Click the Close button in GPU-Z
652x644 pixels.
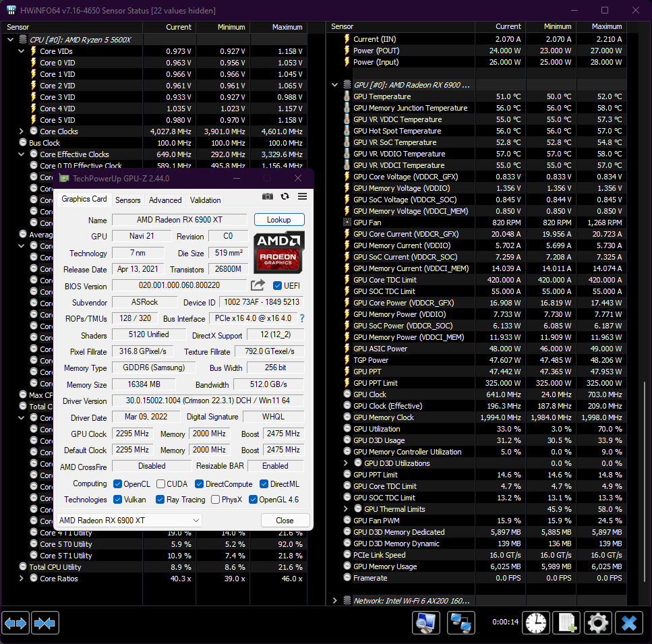point(285,521)
